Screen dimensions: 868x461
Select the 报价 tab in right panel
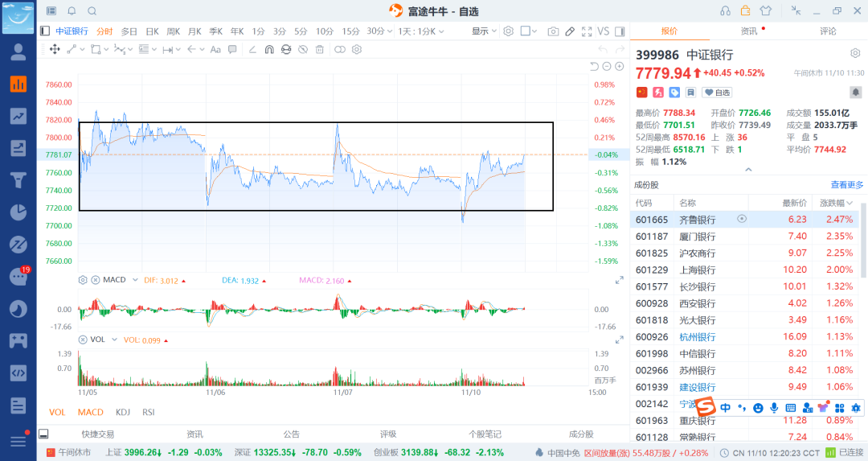pyautogui.click(x=669, y=31)
